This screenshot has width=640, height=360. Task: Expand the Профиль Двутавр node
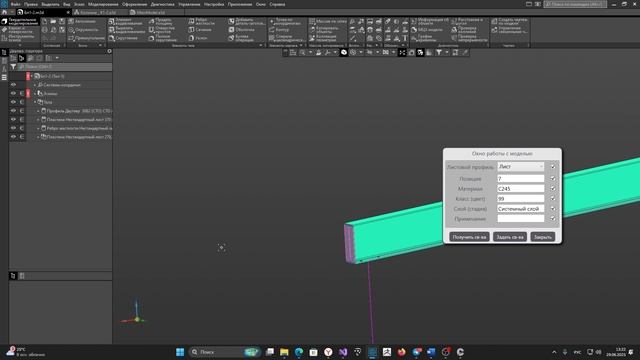click(38, 111)
